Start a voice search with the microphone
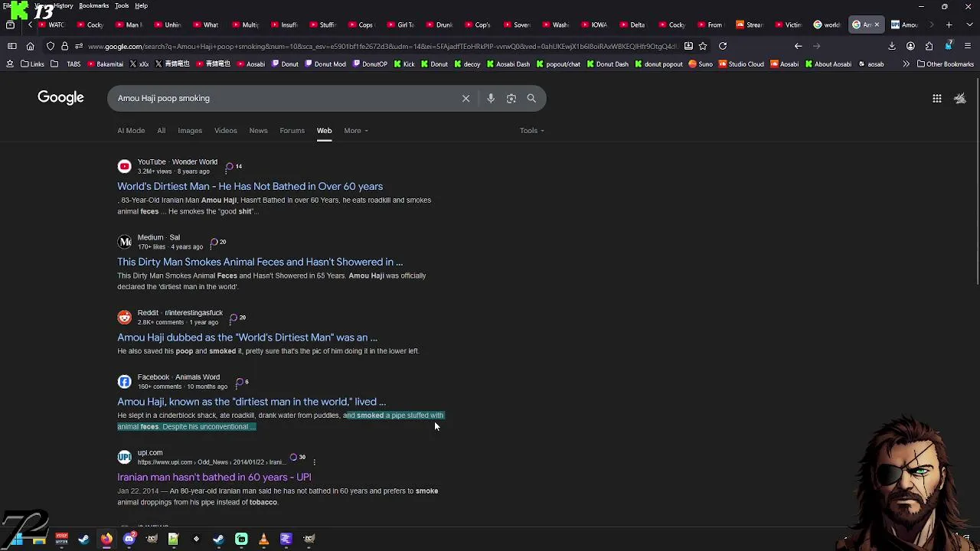Viewport: 980px width, 551px height. point(491,98)
